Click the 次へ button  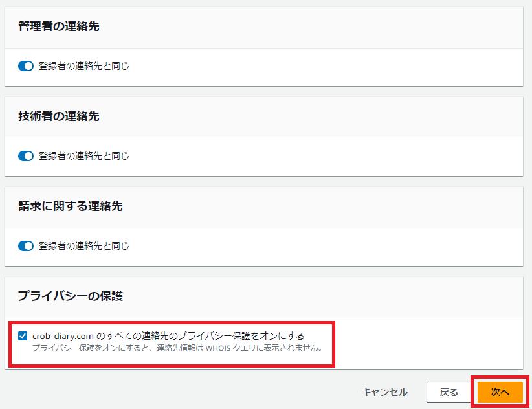500,392
